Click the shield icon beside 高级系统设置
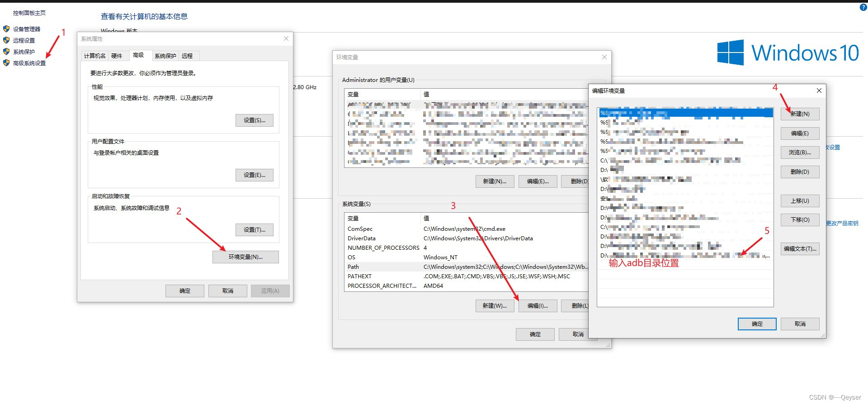 click(6, 63)
